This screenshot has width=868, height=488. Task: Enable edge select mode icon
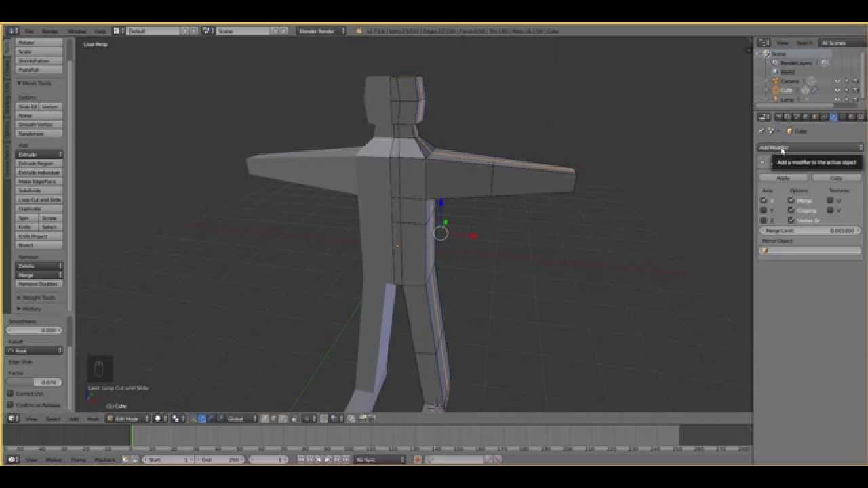tap(273, 418)
